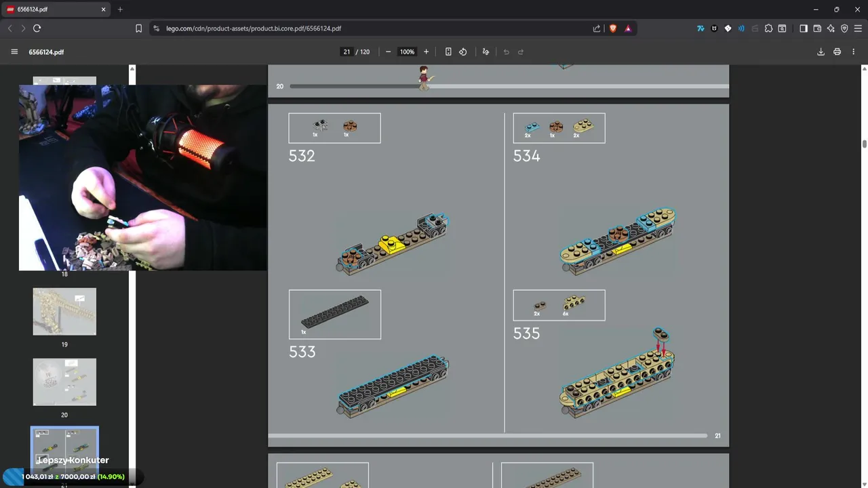Select the 6566124.pdf browser tab

(56, 9)
